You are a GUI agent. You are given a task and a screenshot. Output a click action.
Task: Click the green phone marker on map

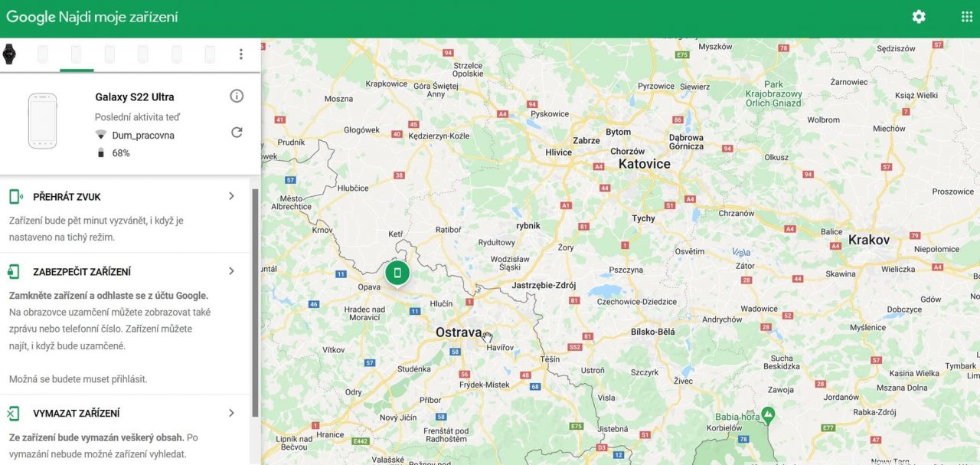coord(397,273)
